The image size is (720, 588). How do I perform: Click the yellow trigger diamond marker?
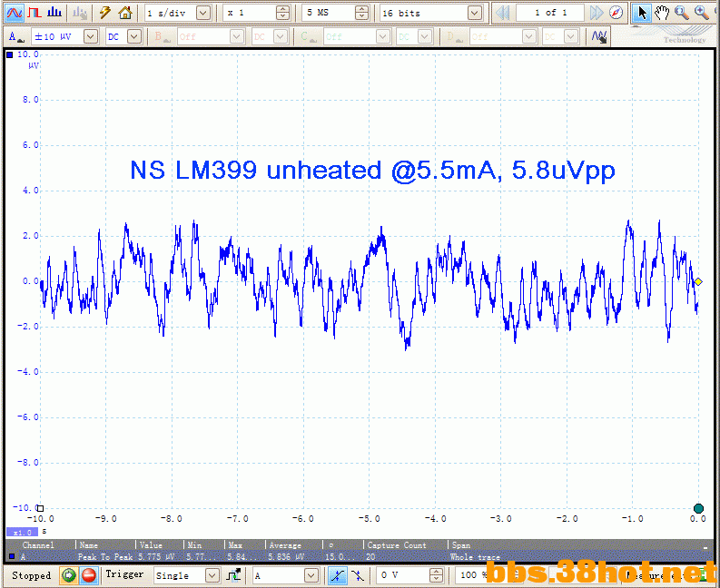pos(698,282)
